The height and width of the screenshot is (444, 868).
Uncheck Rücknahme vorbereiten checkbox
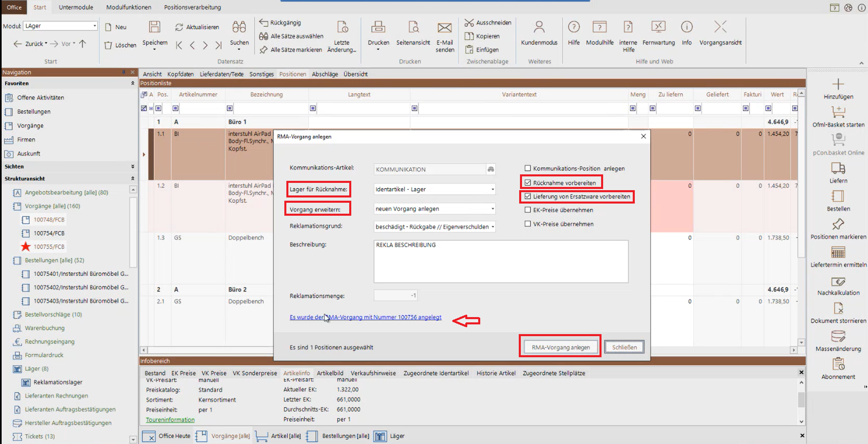[x=528, y=183]
